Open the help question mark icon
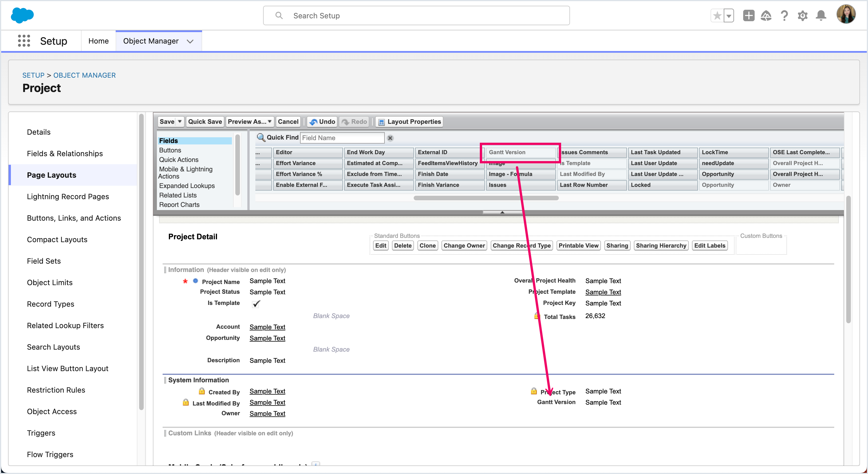Image resolution: width=868 pixels, height=474 pixels. pyautogui.click(x=784, y=15)
